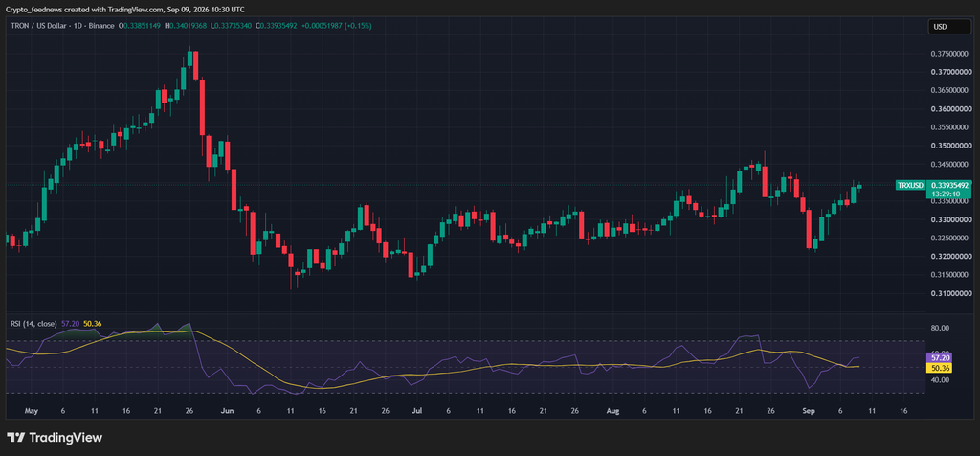Click the Aug label on the time axis
Image resolution: width=980 pixels, height=456 pixels.
click(x=613, y=412)
